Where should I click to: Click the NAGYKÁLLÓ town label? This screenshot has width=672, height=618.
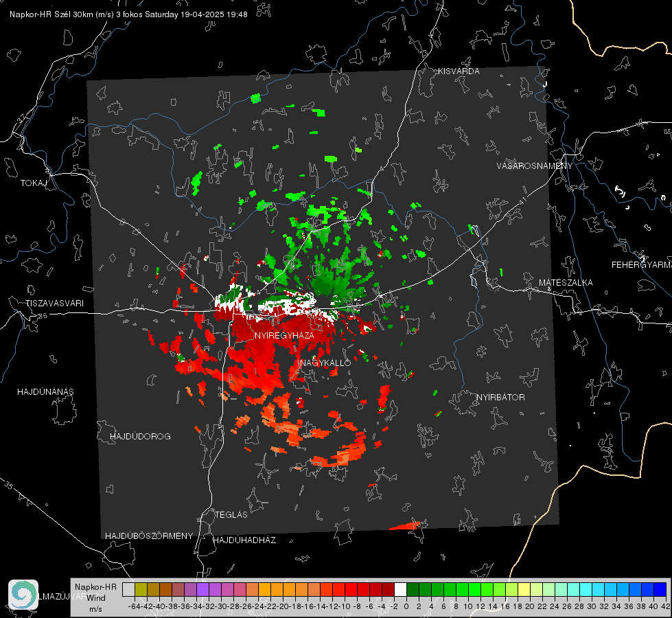tap(326, 363)
